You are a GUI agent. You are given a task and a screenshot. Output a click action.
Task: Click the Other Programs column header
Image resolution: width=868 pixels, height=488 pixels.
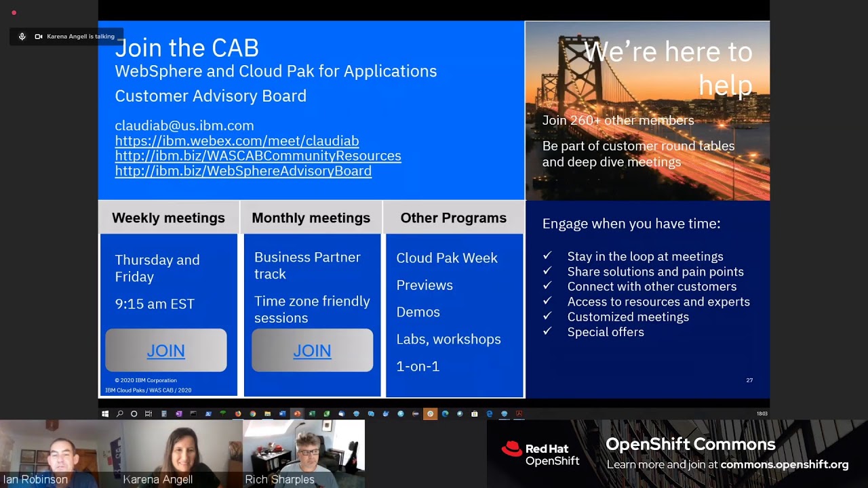click(x=454, y=218)
